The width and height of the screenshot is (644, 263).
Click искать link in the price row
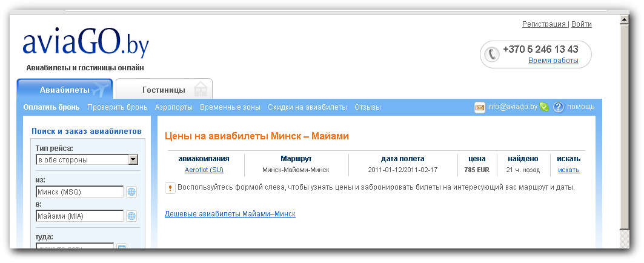568,170
